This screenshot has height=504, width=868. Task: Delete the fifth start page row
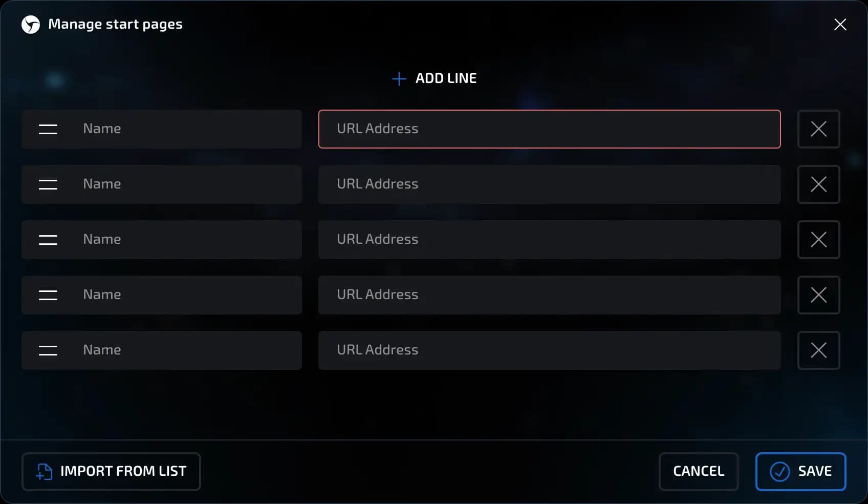tap(818, 350)
